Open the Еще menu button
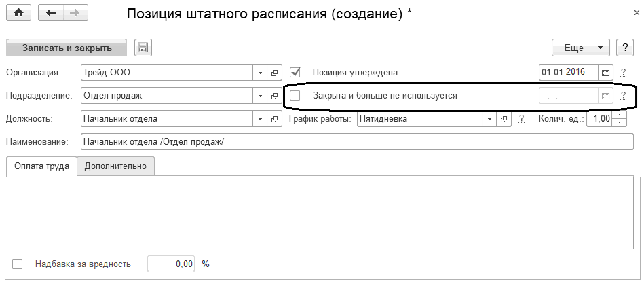The image size is (644, 286). [x=581, y=48]
